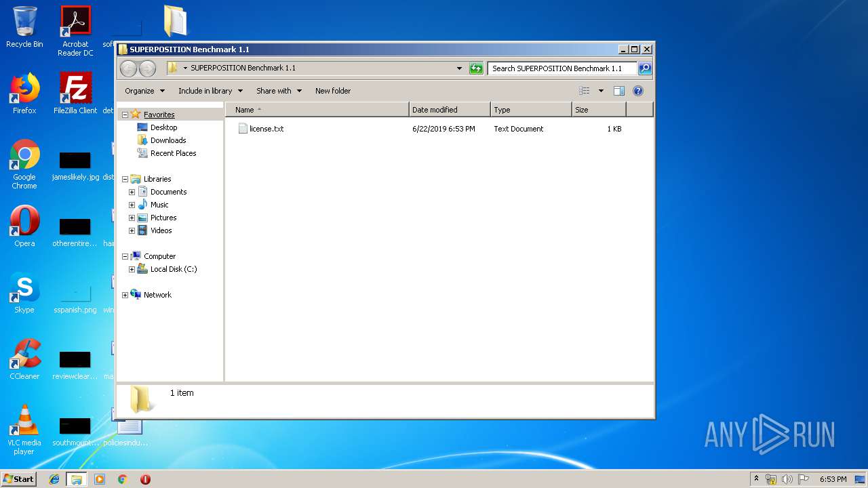The image size is (868, 488).
Task: Launch FileZilla Client shortcut
Action: coord(75,94)
